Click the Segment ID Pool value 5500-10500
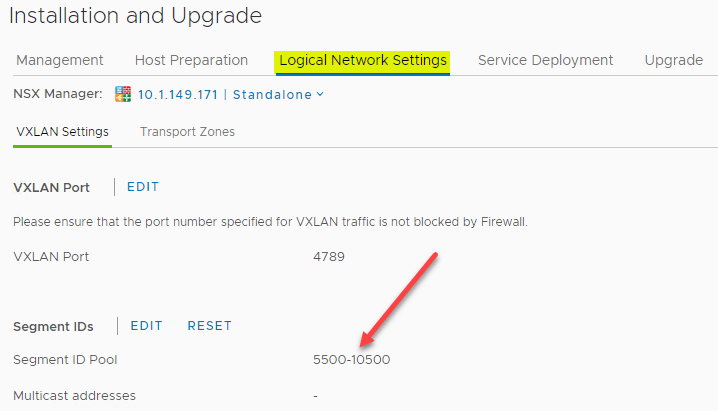Image resolution: width=718 pixels, height=411 pixels. tap(352, 360)
